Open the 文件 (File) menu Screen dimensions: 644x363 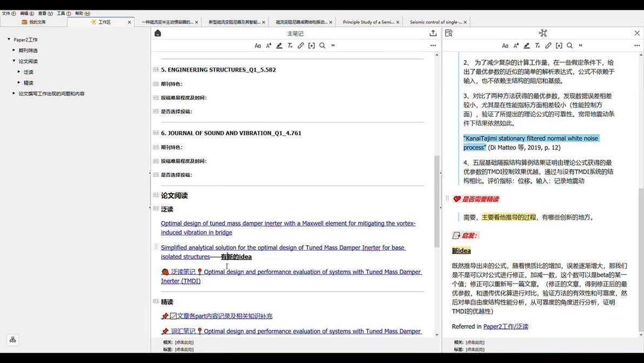point(9,13)
